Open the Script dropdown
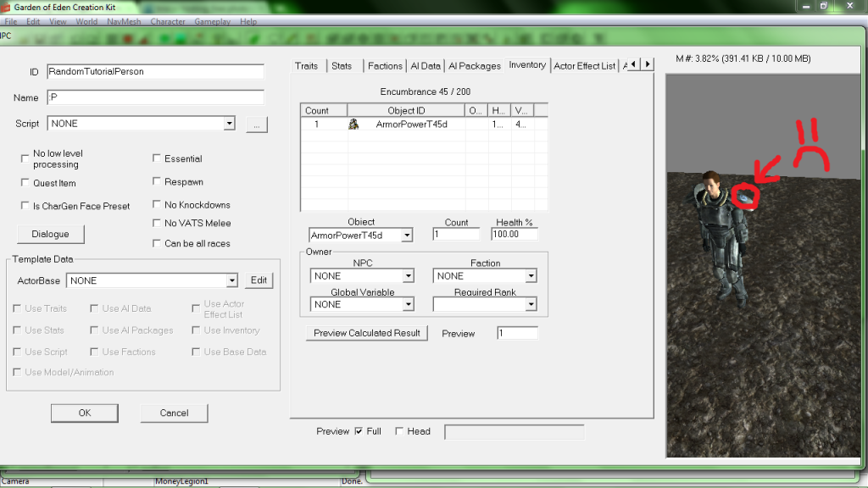 click(229, 124)
